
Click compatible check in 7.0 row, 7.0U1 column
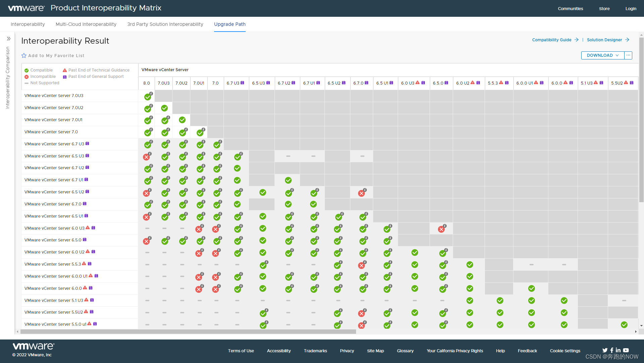[x=200, y=133]
